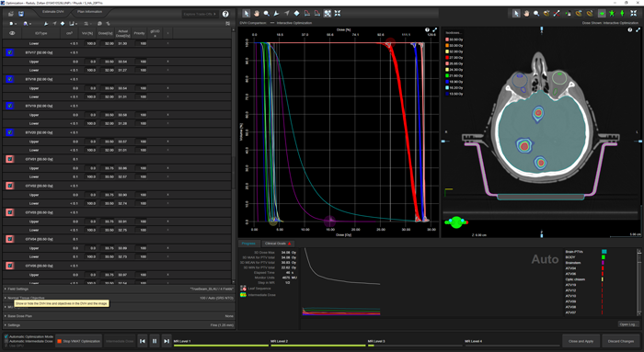Select the zoom magnifier in DVH toolbar

tap(267, 14)
